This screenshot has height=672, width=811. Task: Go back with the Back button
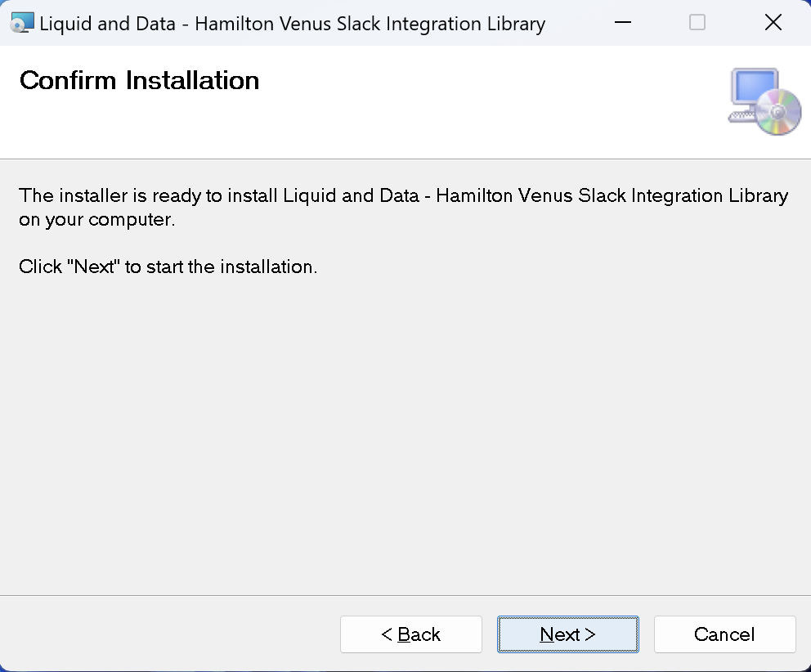click(411, 634)
